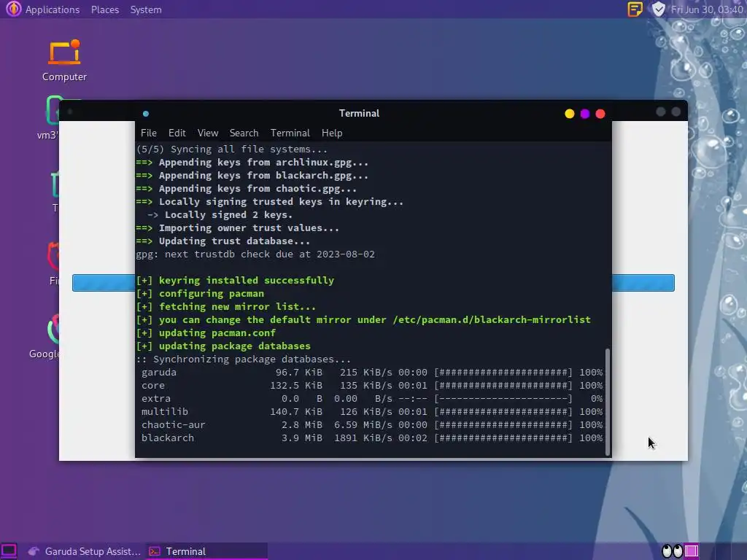Click the pink workspace switcher icon
The height and width of the screenshot is (560, 747).
[x=692, y=551]
